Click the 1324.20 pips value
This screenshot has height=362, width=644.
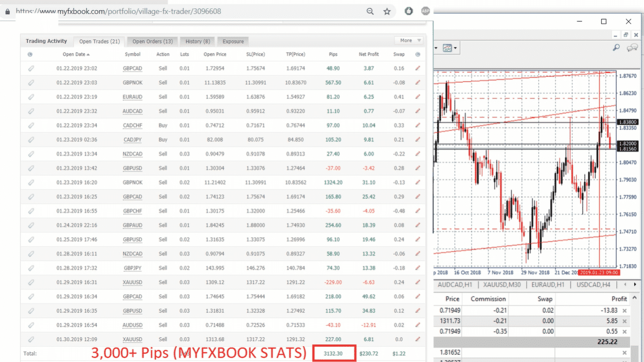333,182
